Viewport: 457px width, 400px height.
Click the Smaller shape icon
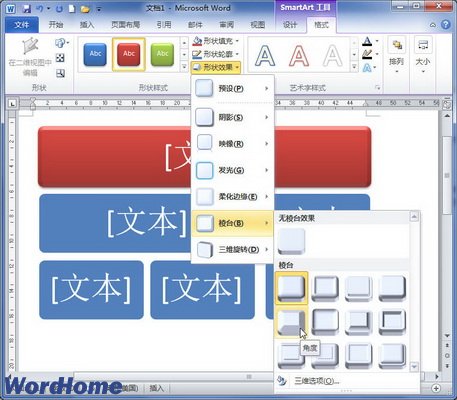pos(60,73)
